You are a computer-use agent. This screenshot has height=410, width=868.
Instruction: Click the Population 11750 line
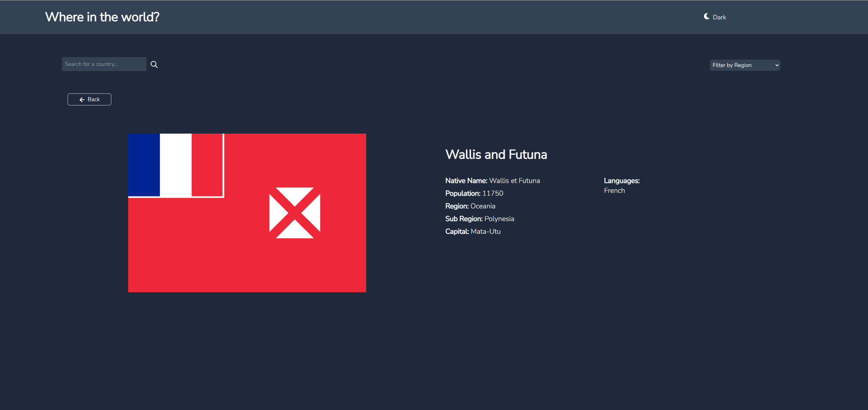(x=474, y=194)
